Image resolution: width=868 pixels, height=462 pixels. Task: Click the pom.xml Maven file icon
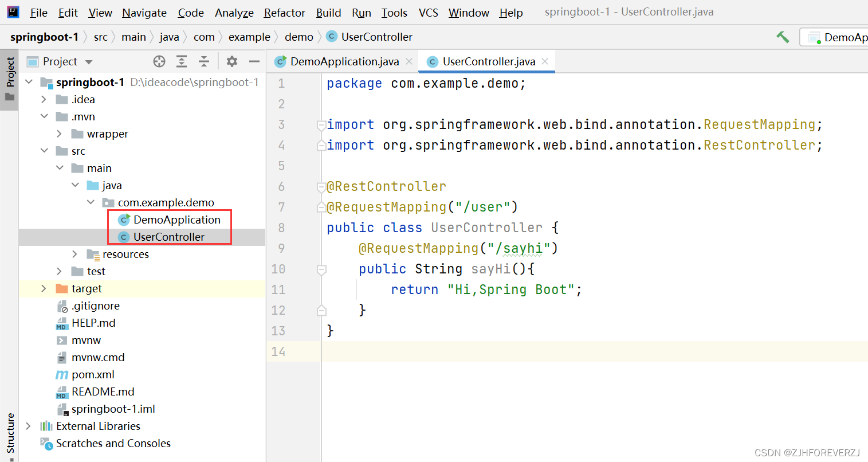coord(62,375)
